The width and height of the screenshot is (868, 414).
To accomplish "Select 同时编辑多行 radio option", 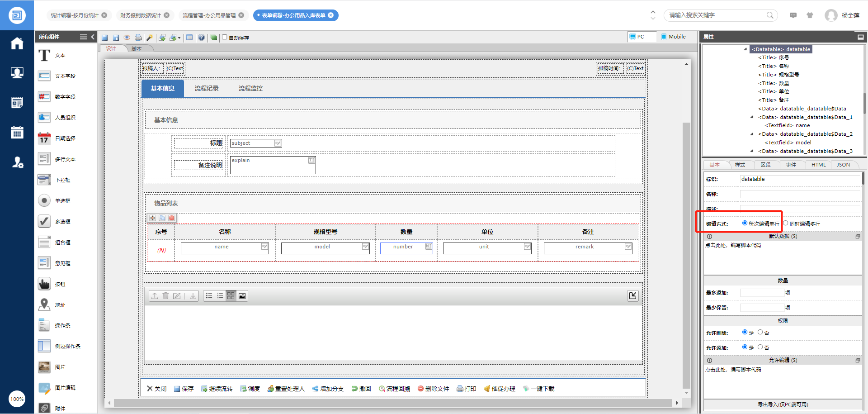I will point(786,223).
